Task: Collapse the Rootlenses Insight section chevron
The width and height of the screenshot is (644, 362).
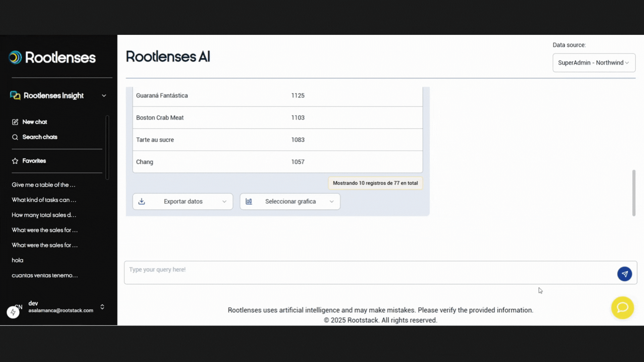Action: pyautogui.click(x=104, y=96)
